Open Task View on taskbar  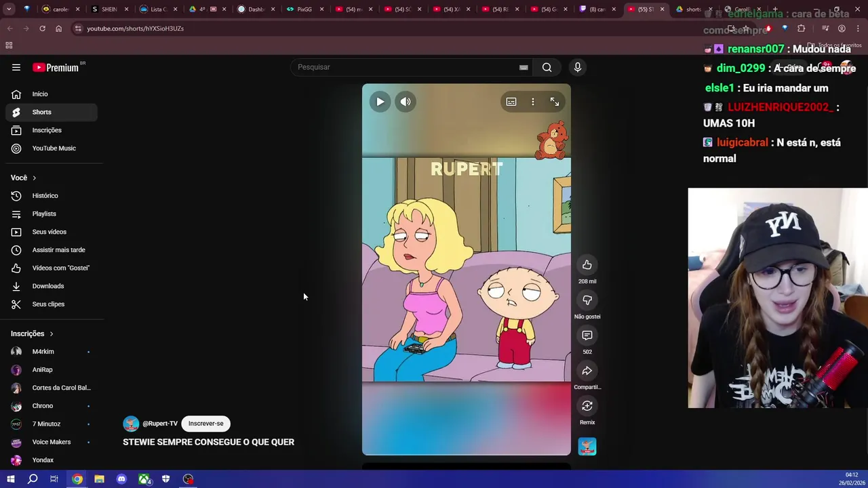coord(54,479)
